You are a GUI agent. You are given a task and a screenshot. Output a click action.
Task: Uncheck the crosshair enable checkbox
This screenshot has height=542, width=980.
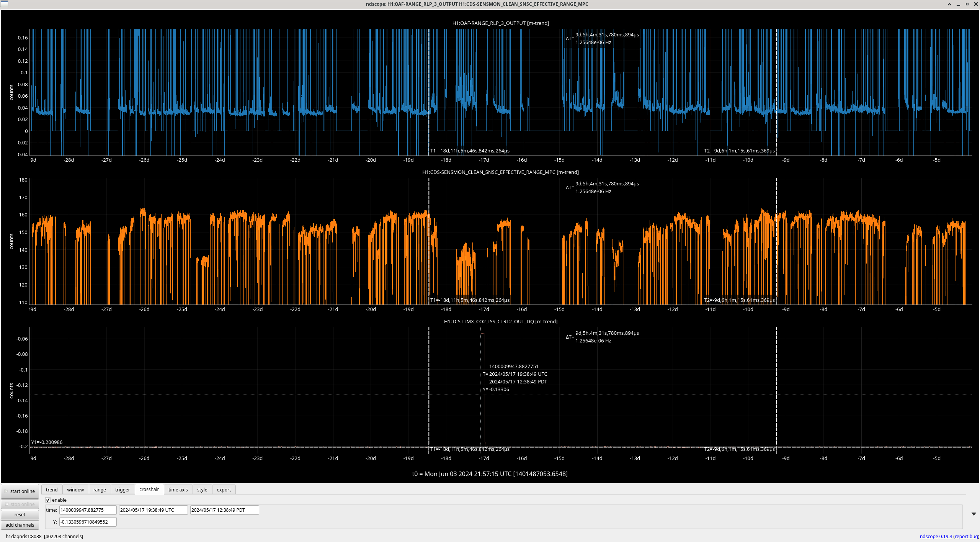tap(48, 500)
